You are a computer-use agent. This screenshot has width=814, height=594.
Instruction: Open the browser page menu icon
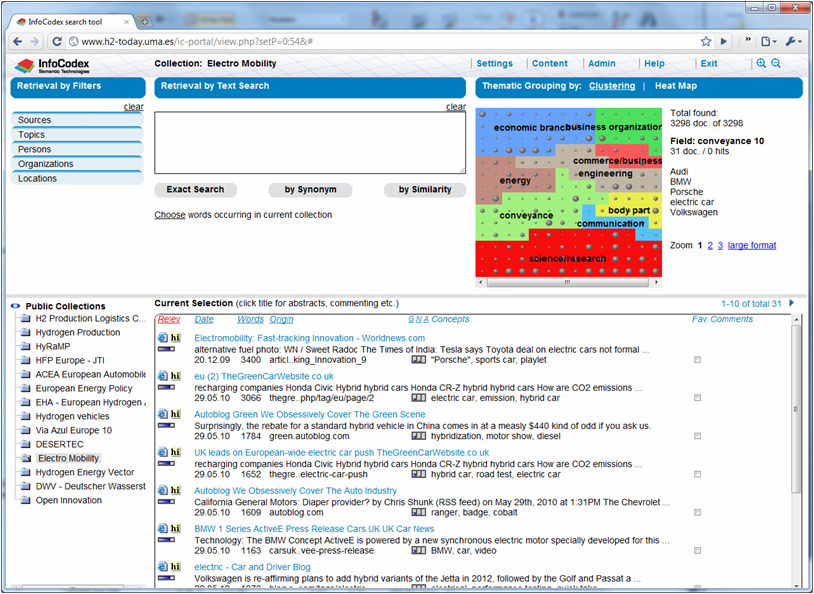pos(768,42)
